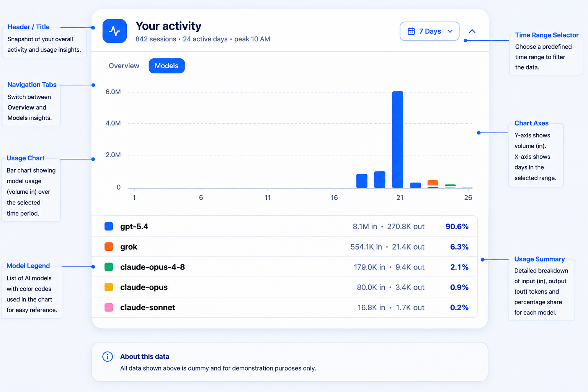
Task: Click the 554.1K in token count
Action: pyautogui.click(x=366, y=247)
